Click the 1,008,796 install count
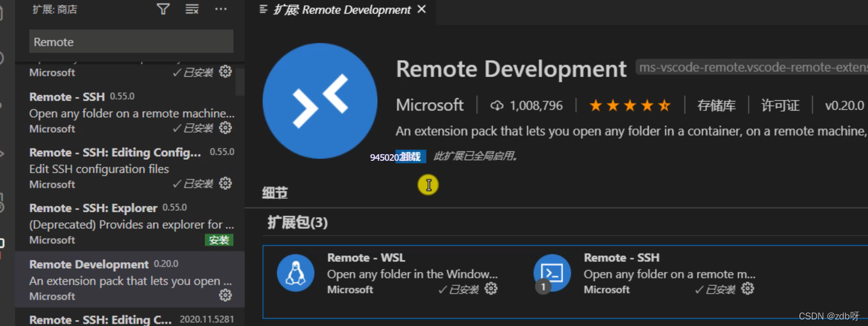 point(526,106)
